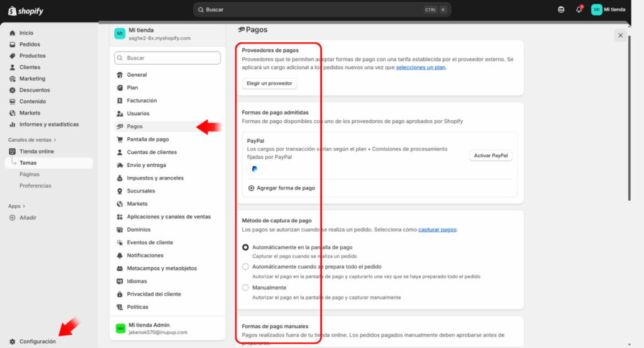Image resolution: width=644 pixels, height=348 pixels.
Task: Click the Tienda online store icon
Action: point(13,152)
